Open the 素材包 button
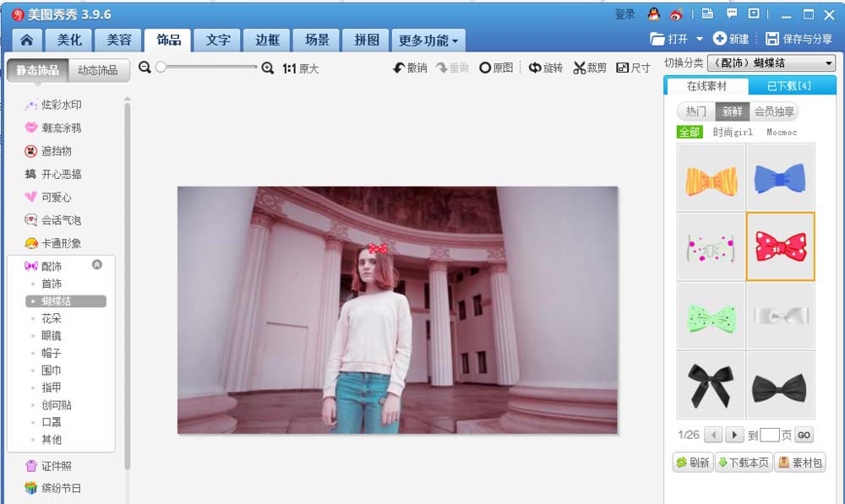This screenshot has width=845, height=504. pyautogui.click(x=800, y=462)
